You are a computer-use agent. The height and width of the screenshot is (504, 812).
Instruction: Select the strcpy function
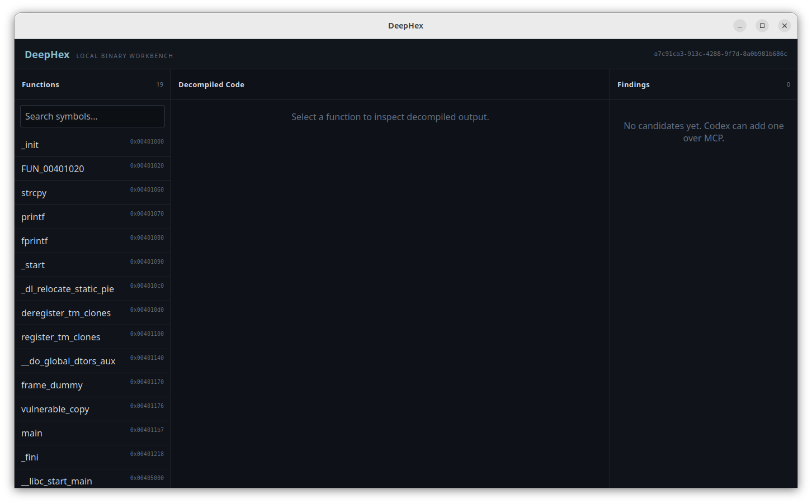pyautogui.click(x=92, y=193)
